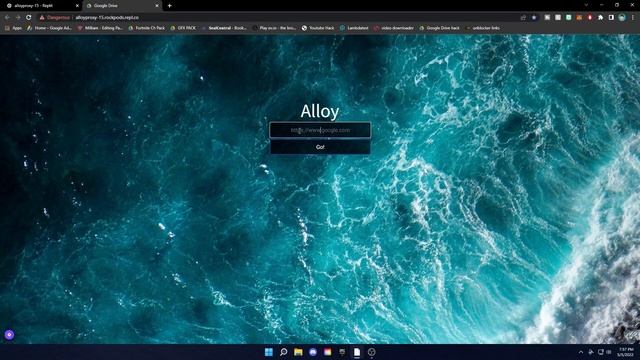Open the Google Drive hack bookmark
The width and height of the screenshot is (640, 360).
(439, 28)
